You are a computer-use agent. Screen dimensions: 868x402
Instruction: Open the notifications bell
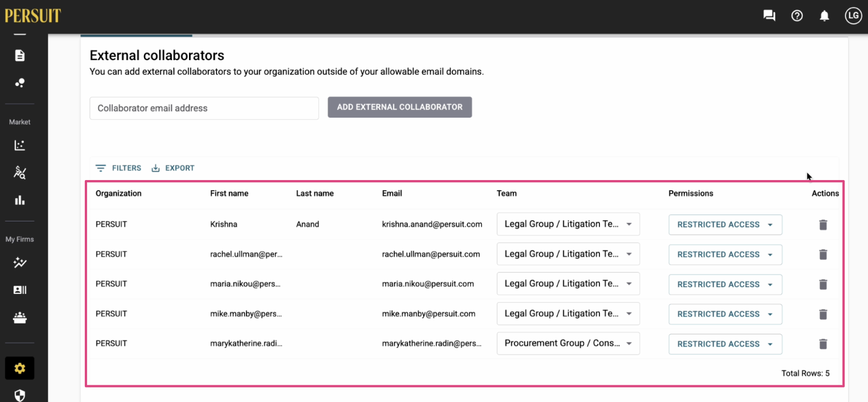click(x=824, y=16)
